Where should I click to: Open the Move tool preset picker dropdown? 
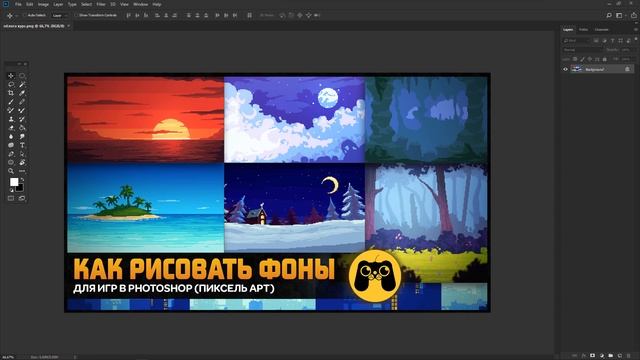point(17,15)
